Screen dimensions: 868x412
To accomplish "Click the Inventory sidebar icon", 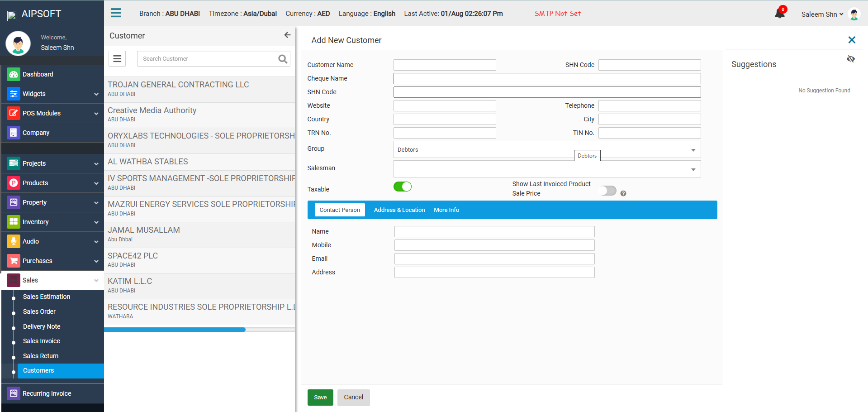I will pyautogui.click(x=14, y=222).
